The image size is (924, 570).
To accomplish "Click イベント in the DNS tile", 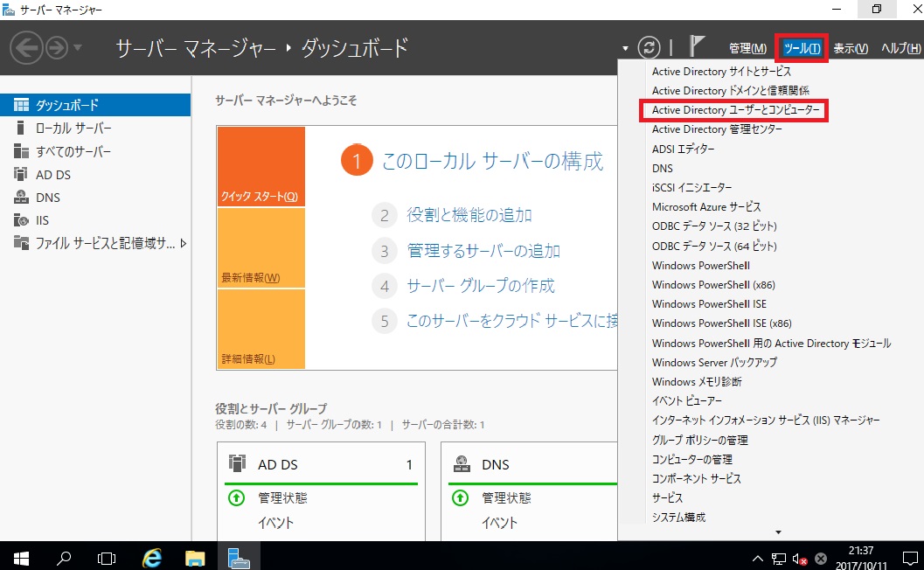I will pyautogui.click(x=499, y=523).
